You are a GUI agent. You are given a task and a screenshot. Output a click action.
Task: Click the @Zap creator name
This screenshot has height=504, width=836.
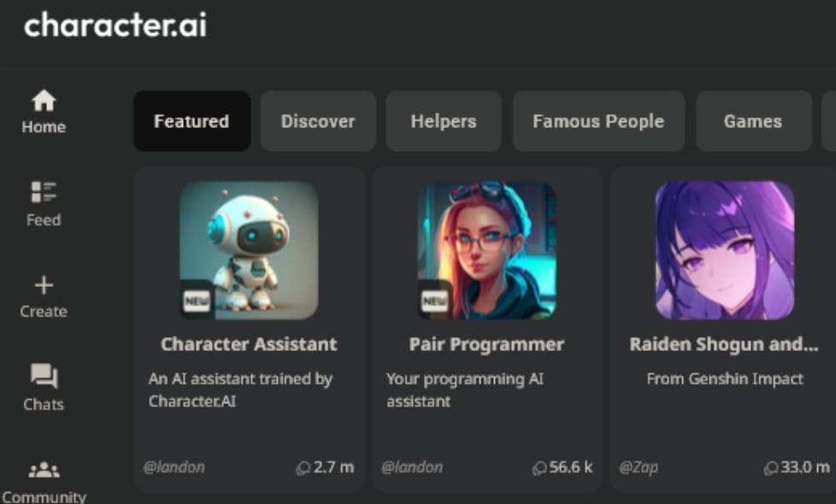point(639,467)
